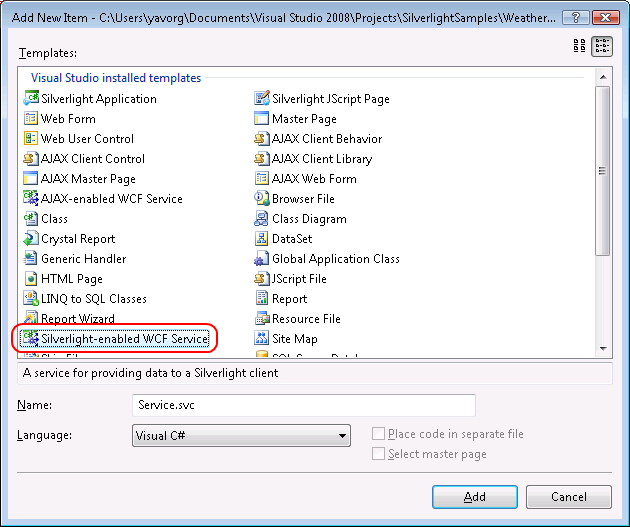Check Select master page option

tap(378, 454)
